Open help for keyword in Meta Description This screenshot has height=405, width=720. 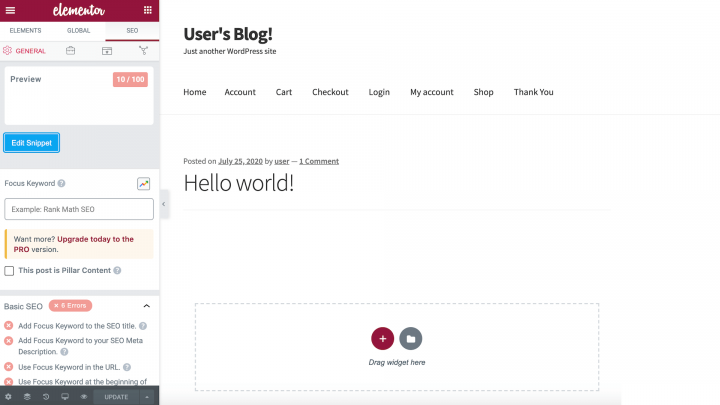(x=64, y=352)
